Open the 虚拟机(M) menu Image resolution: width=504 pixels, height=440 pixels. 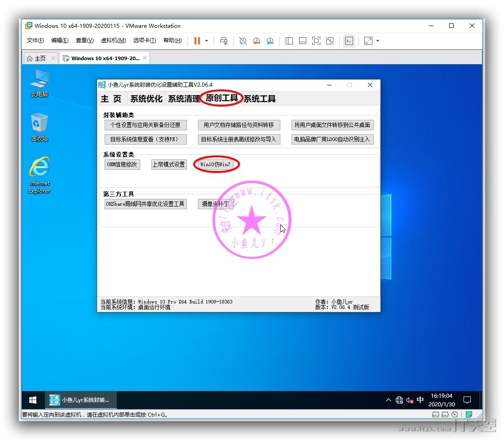pyautogui.click(x=113, y=40)
